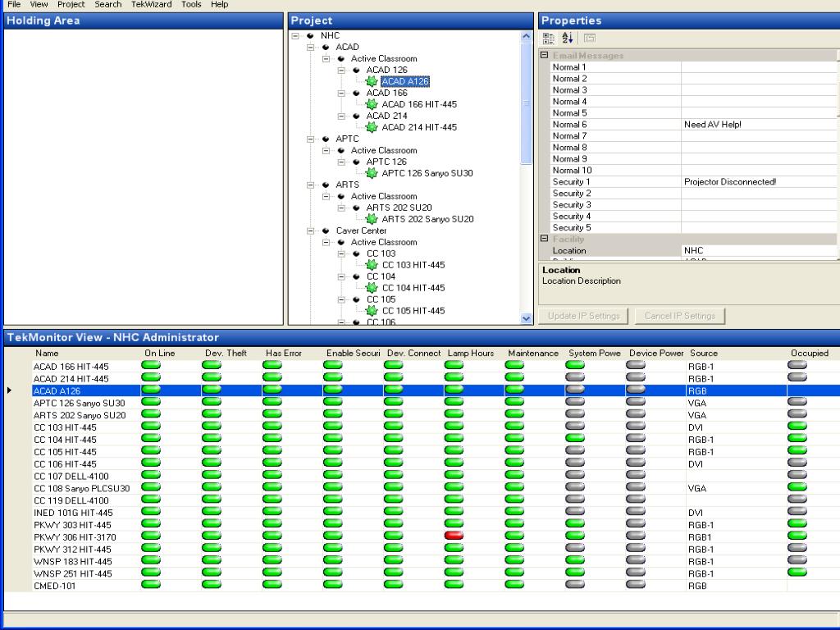
Task: Click the Occupied indicator for CC 103 HIT-445
Action: (797, 426)
